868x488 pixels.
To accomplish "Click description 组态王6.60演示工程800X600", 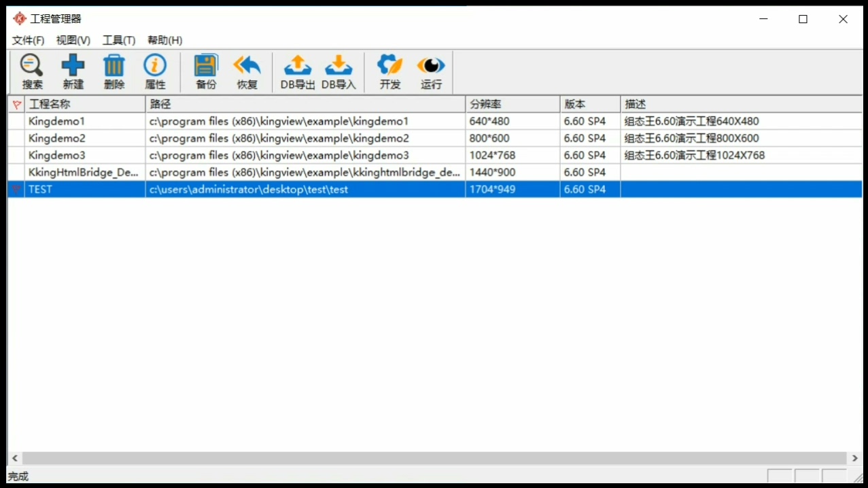I will coord(692,139).
